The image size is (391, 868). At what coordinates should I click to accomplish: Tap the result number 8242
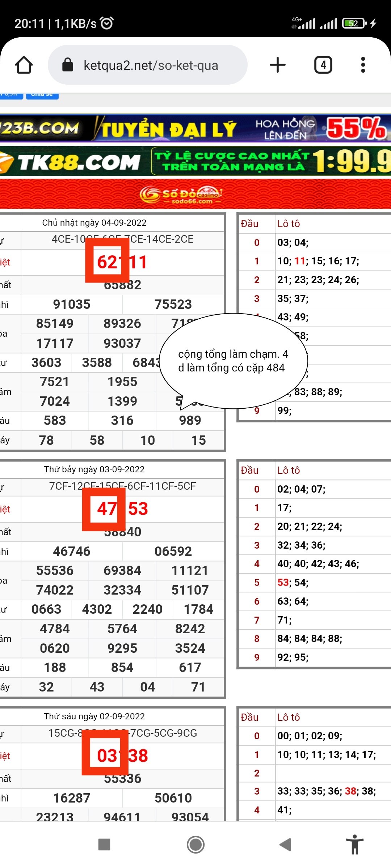(190, 629)
